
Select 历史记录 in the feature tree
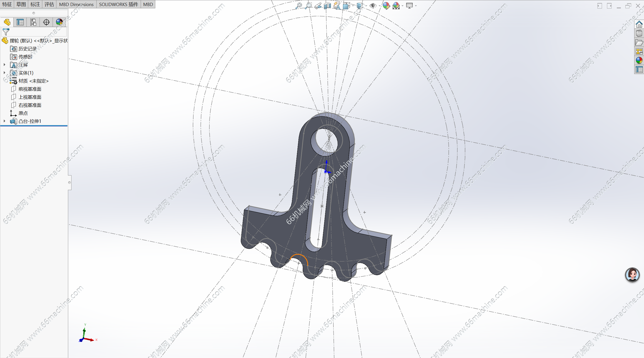(23, 49)
